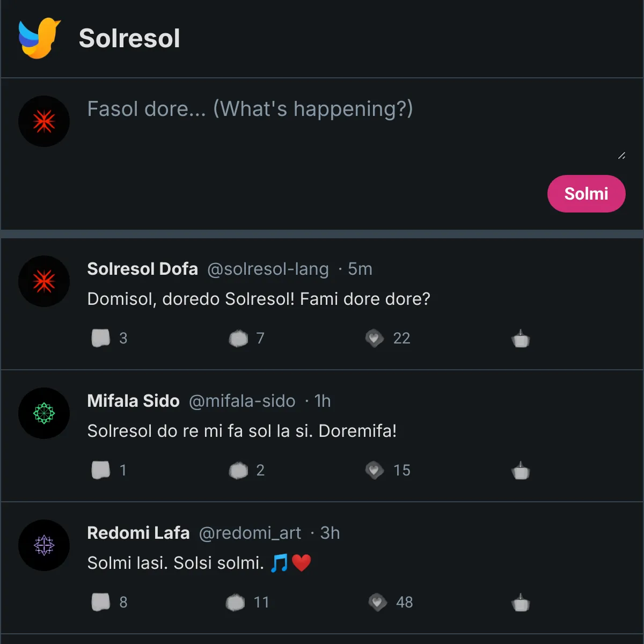The width and height of the screenshot is (644, 644).
Task: Click Solresol Dofa's red starburst avatar
Action: click(x=44, y=281)
